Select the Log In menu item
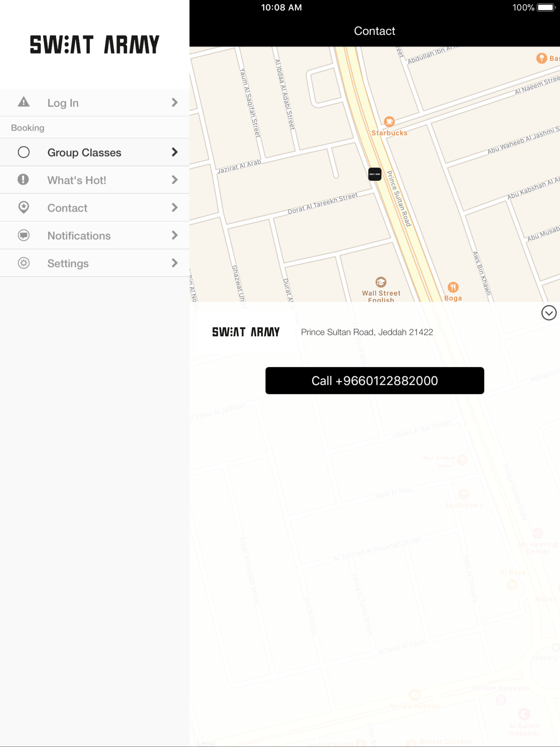 click(95, 103)
